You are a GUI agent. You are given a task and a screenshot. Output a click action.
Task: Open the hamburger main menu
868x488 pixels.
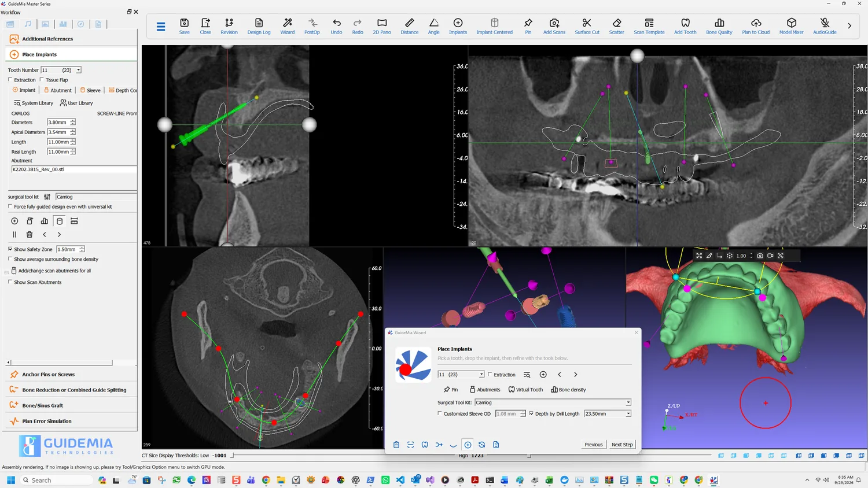point(161,26)
